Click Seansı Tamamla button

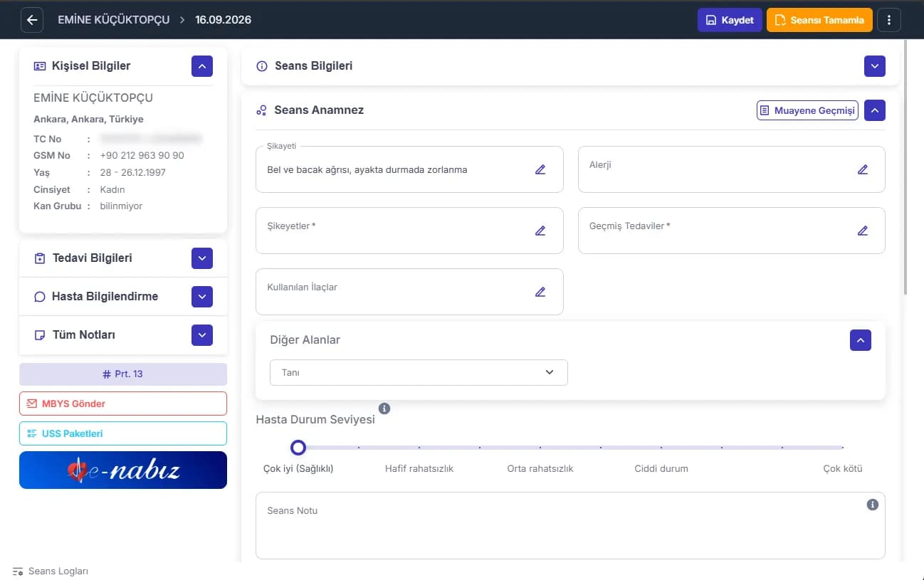(819, 20)
